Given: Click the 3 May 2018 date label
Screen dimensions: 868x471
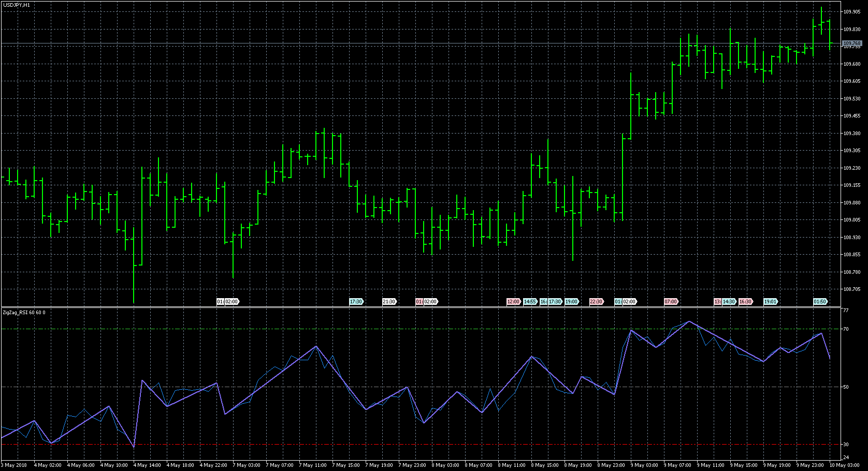Looking at the screenshot, I should click(x=14, y=465).
